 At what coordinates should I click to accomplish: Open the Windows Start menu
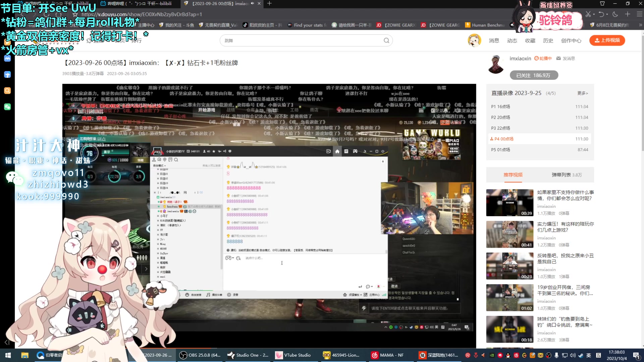[8, 355]
